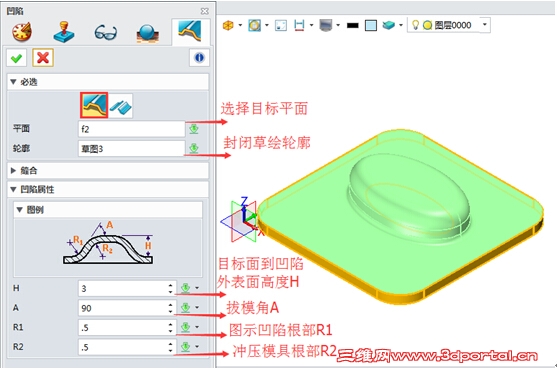Cancel with the red X button
Viewport: 557px width, 369px height.
point(43,58)
